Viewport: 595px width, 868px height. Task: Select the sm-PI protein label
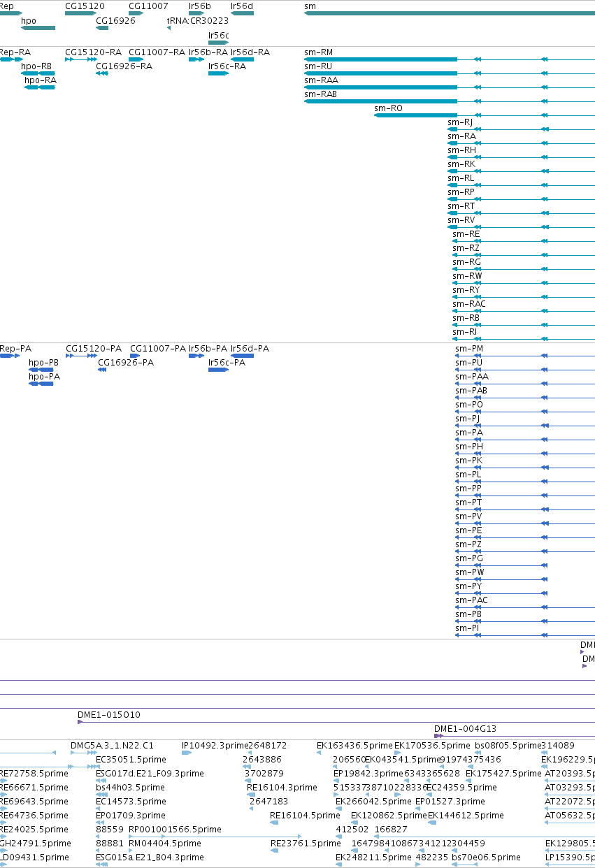468,628
